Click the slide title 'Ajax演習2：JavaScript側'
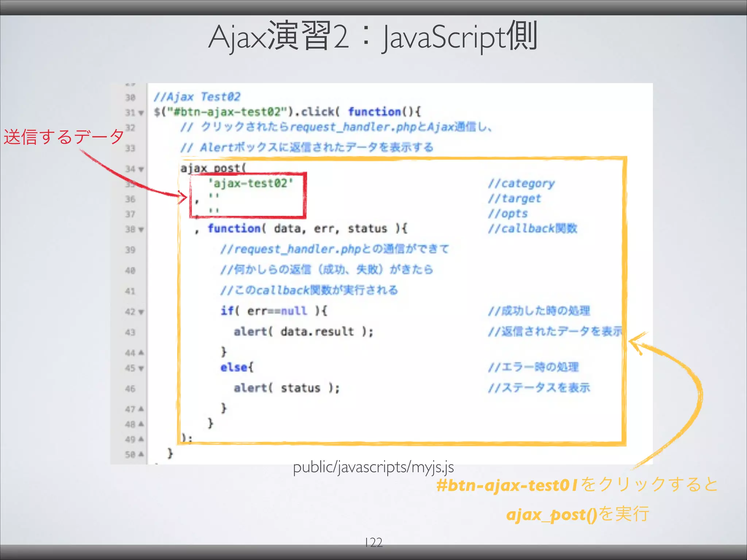Screen dimensions: 747x560 point(373,36)
